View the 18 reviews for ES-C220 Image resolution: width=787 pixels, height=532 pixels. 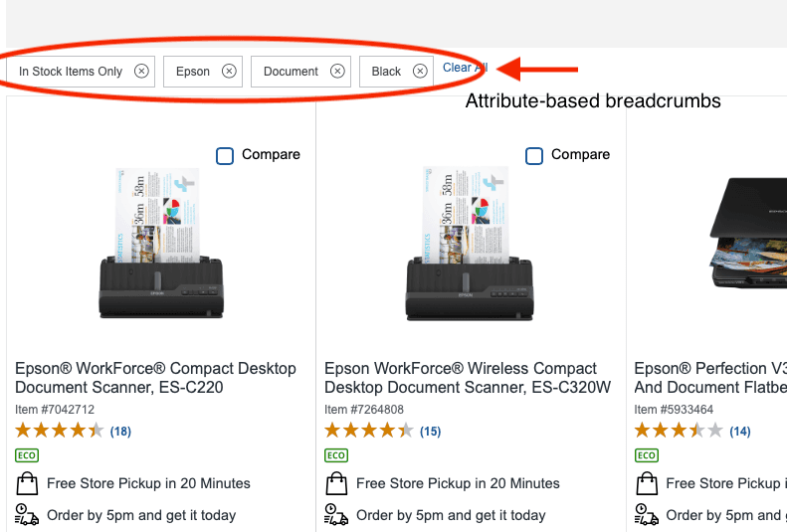click(120, 432)
